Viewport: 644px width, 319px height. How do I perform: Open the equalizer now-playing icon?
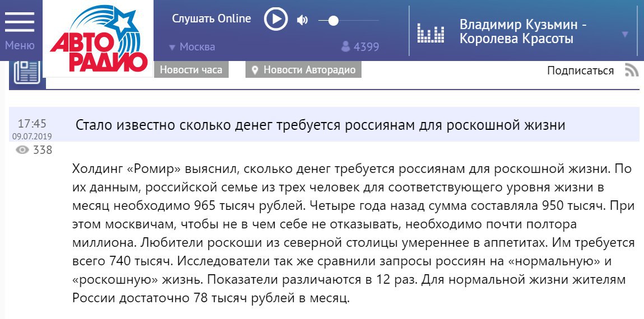coord(430,33)
